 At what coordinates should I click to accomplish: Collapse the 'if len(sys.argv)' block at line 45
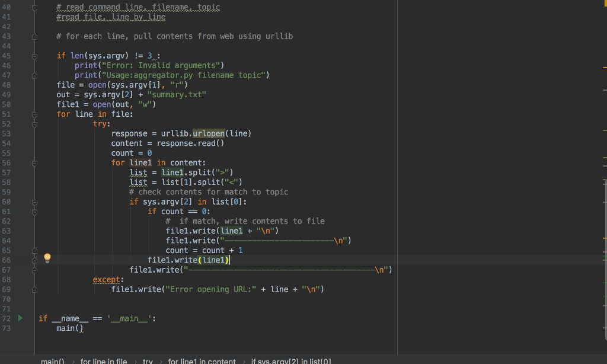[x=34, y=56]
